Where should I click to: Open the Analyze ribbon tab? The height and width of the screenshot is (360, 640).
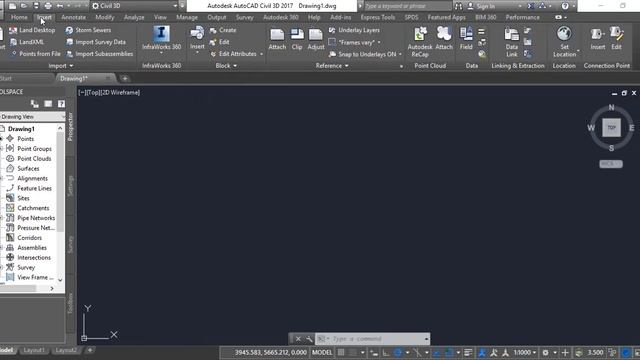(134, 18)
